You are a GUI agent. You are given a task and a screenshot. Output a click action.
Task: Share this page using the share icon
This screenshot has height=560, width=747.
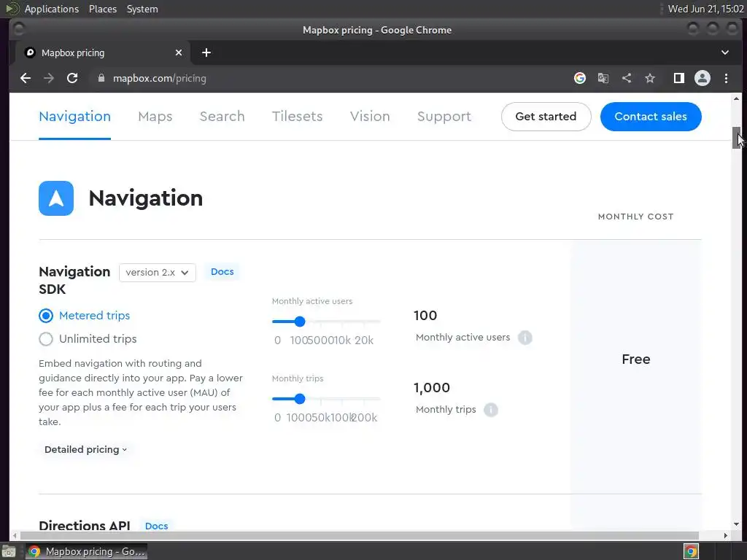627,78
